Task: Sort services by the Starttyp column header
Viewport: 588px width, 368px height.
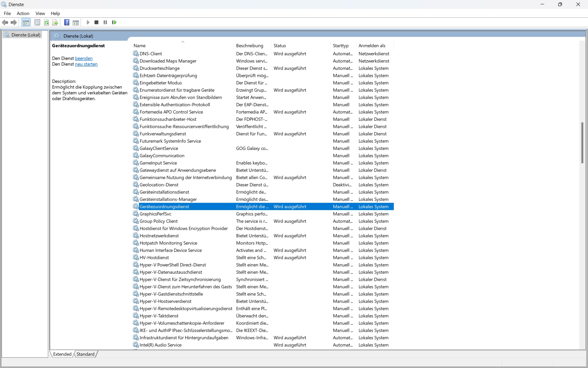Action: pos(341,46)
